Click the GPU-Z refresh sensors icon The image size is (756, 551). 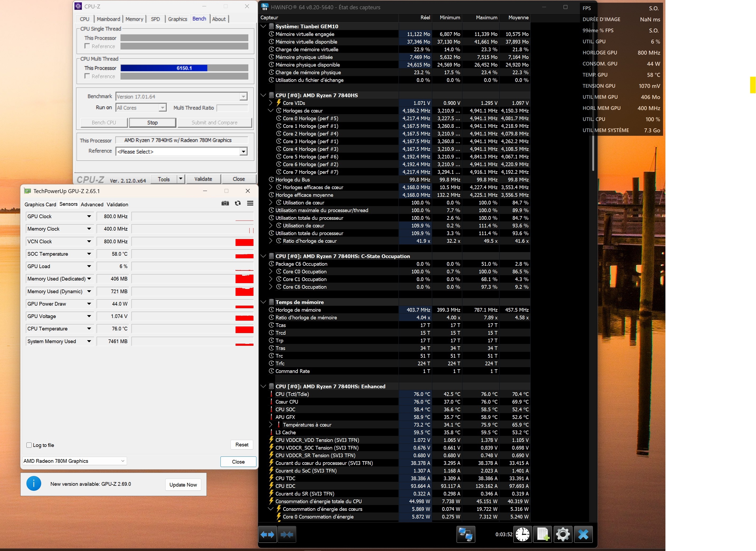click(x=238, y=203)
